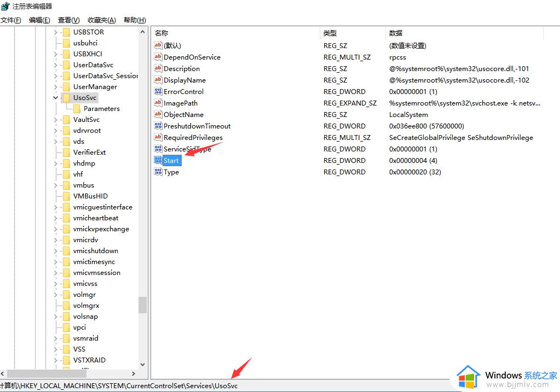Open the 文件(F) menu
The image size is (560, 392).
click(11, 20)
